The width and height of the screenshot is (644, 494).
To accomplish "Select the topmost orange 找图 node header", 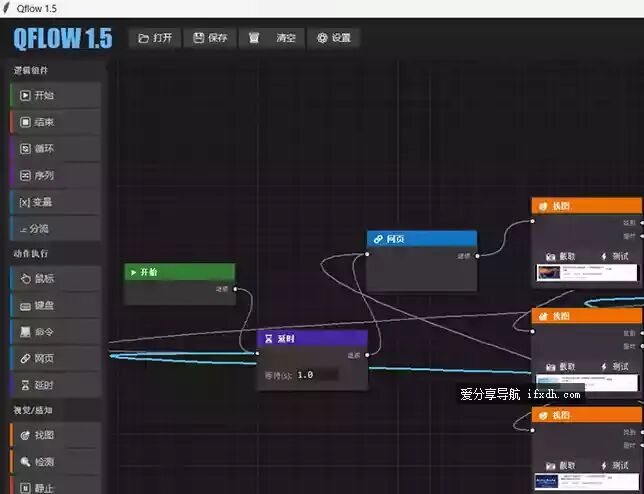I will 586,206.
